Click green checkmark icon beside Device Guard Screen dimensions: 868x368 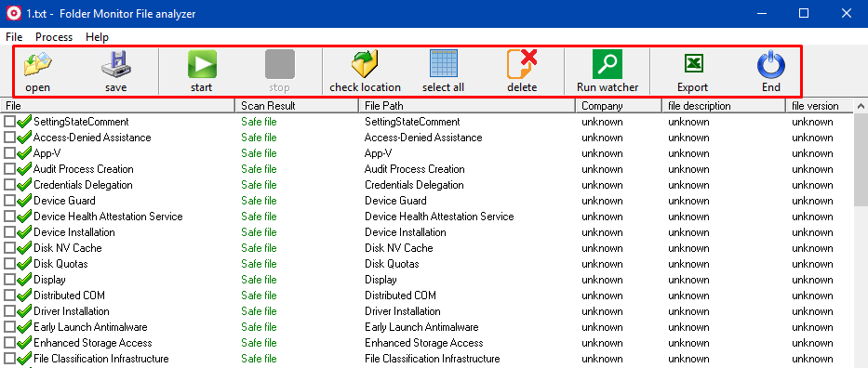tap(24, 201)
